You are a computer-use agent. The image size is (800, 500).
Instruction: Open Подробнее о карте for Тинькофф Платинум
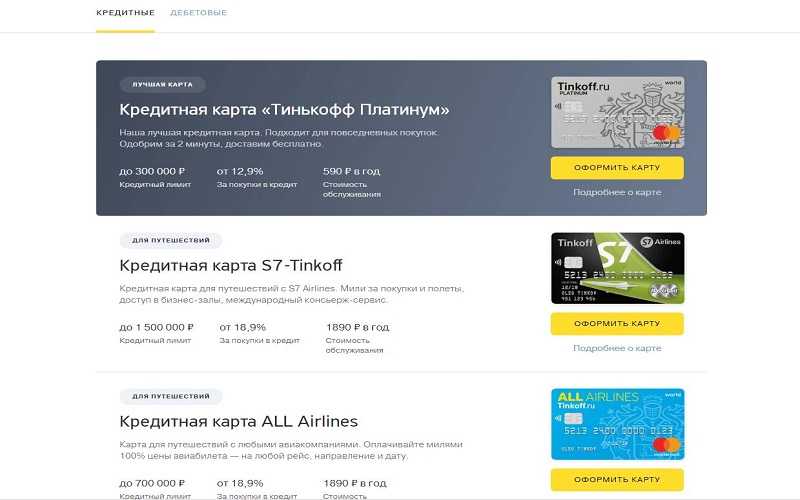617,192
